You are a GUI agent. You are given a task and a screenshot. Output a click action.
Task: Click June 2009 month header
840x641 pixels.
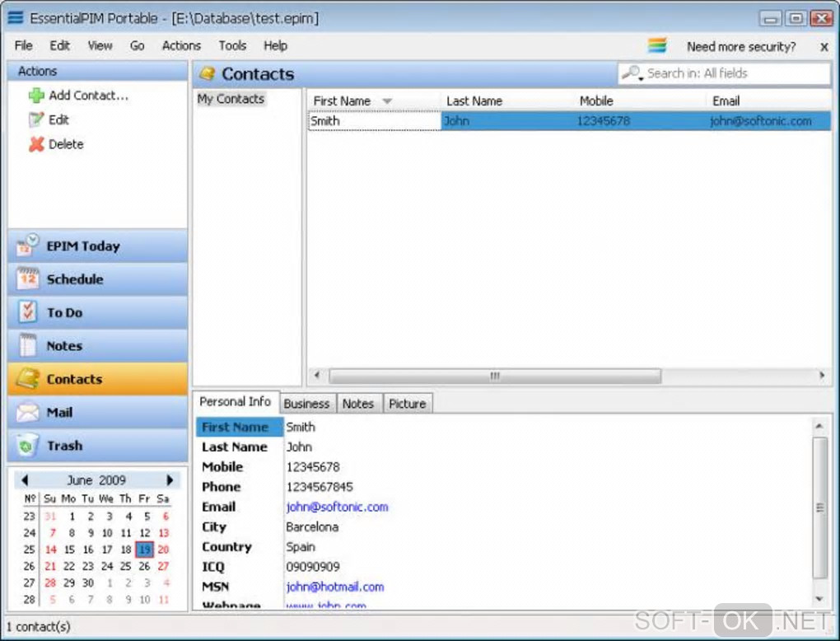(x=96, y=480)
